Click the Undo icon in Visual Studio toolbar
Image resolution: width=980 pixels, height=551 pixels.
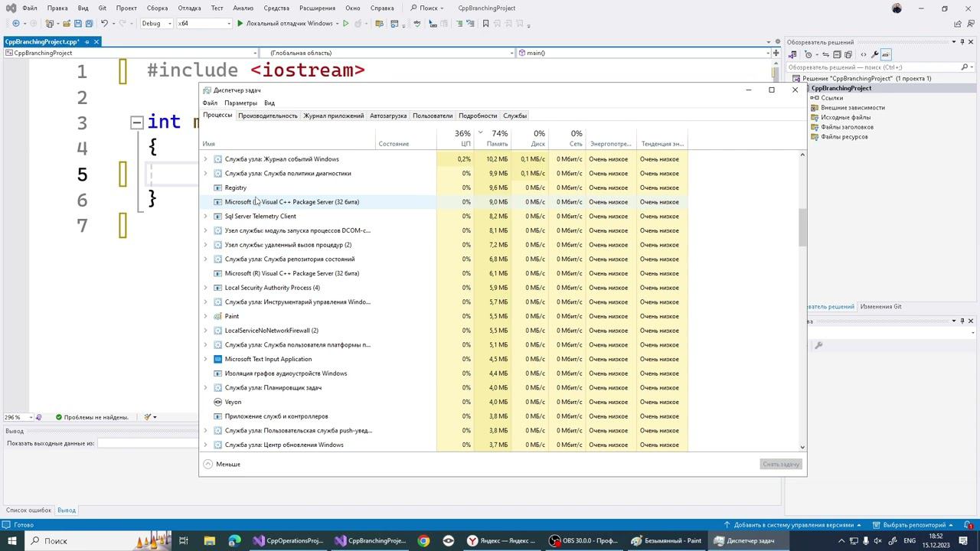104,24
